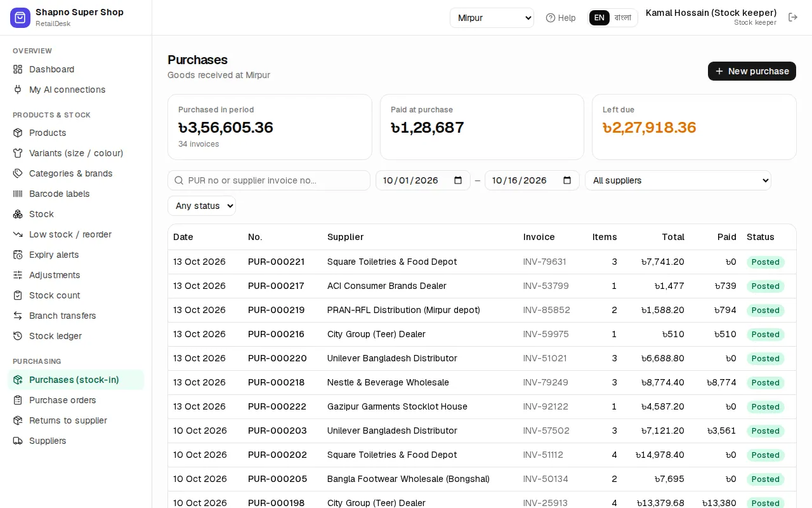Go to Purchase orders in sidebar
Viewport: 812px width, 508px height.
pyautogui.click(x=76, y=400)
